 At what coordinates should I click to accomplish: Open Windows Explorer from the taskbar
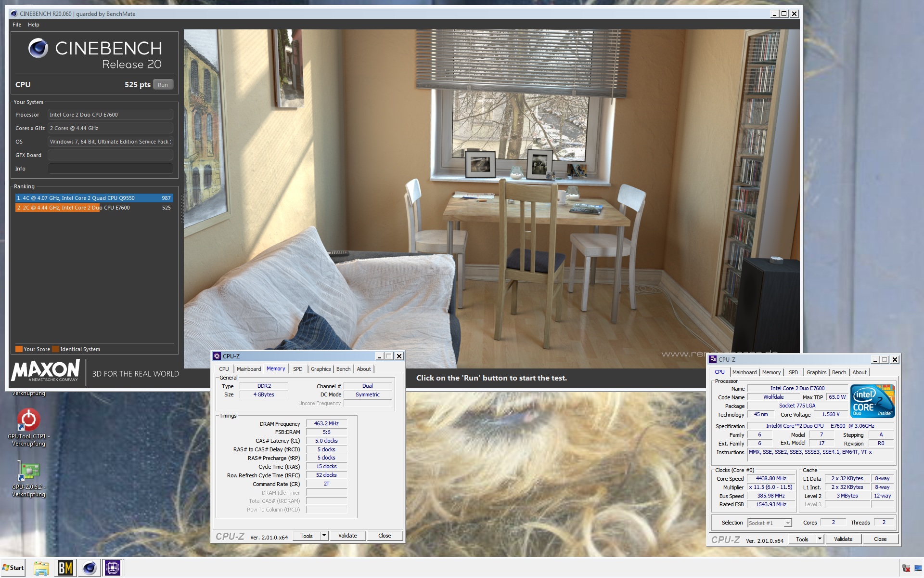click(41, 568)
